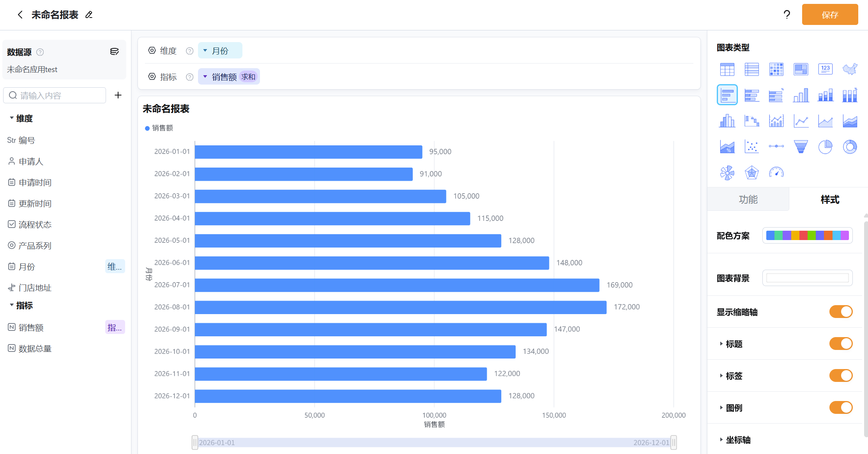The image size is (868, 454).
Task: Select the radar chart type icon
Action: click(x=751, y=173)
